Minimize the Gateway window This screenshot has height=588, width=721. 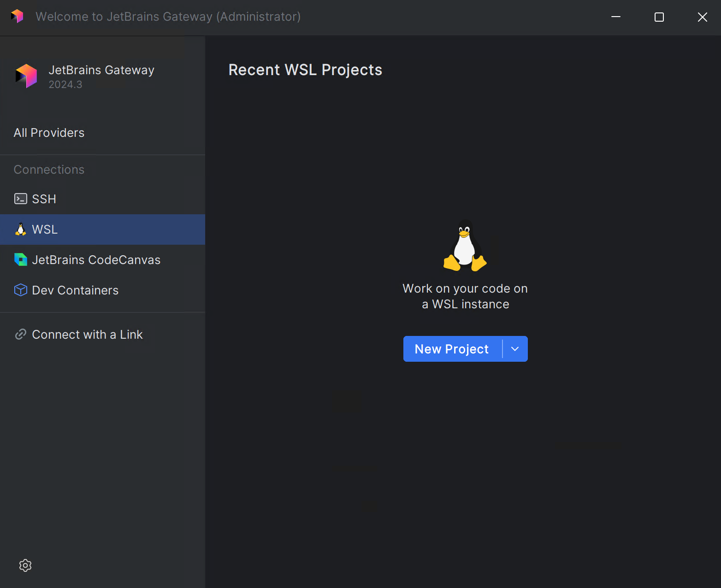coord(616,17)
